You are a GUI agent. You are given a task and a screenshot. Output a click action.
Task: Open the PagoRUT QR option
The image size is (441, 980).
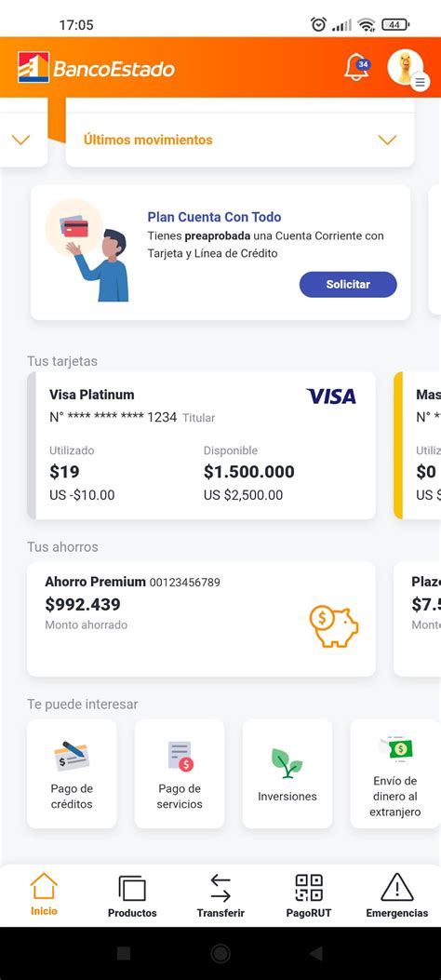tap(309, 895)
